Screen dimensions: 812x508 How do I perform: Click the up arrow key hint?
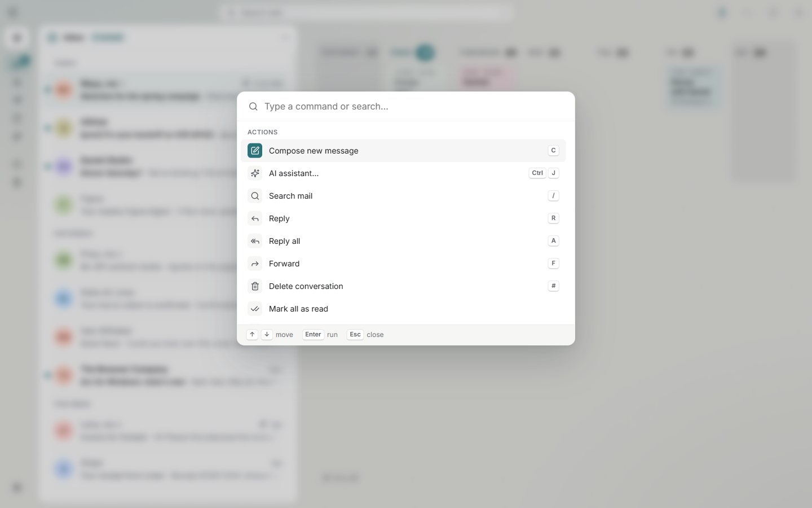pyautogui.click(x=252, y=335)
